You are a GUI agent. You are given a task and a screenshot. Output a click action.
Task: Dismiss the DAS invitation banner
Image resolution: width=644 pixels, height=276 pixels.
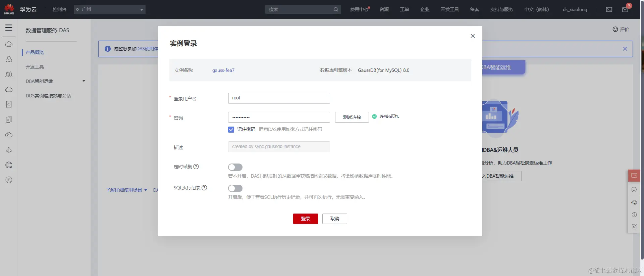[x=625, y=49]
